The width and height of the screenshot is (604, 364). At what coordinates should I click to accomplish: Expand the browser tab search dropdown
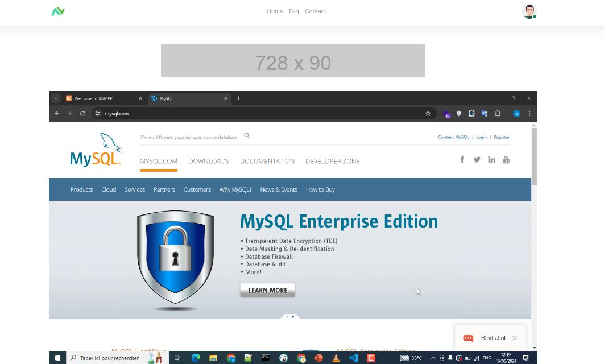click(x=56, y=98)
